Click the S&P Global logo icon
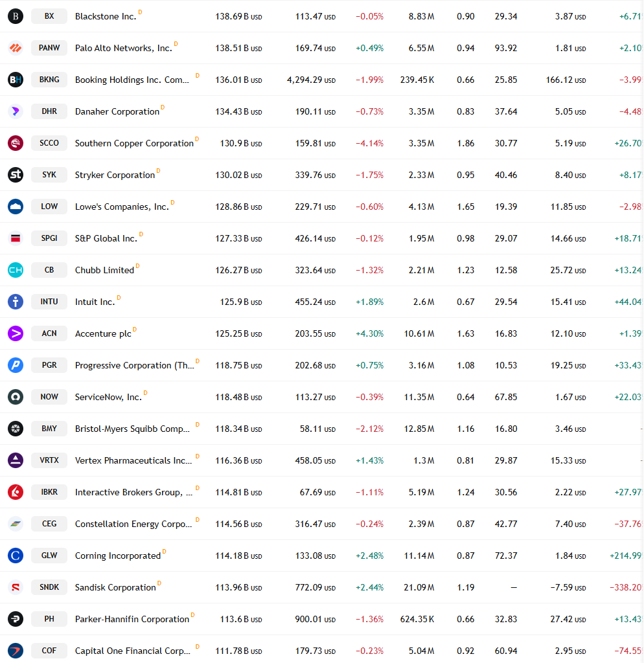 click(16, 238)
